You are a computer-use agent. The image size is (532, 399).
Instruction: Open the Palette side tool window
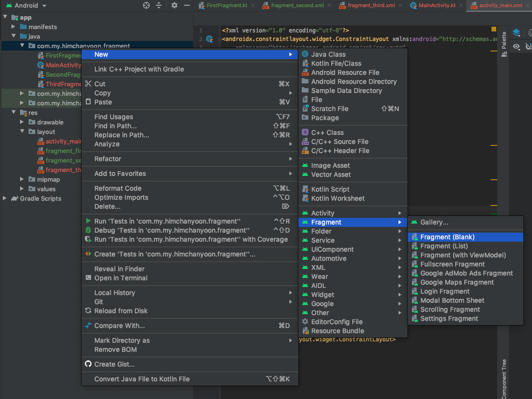504,44
